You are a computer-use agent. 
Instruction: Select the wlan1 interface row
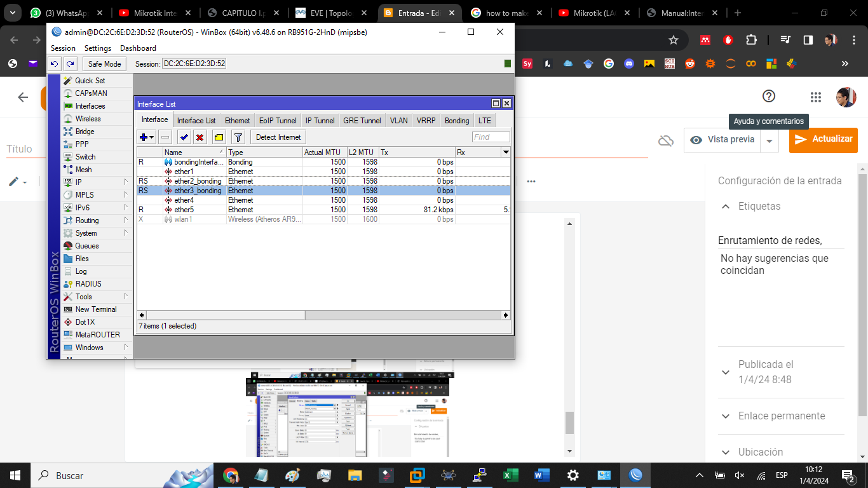(x=323, y=219)
